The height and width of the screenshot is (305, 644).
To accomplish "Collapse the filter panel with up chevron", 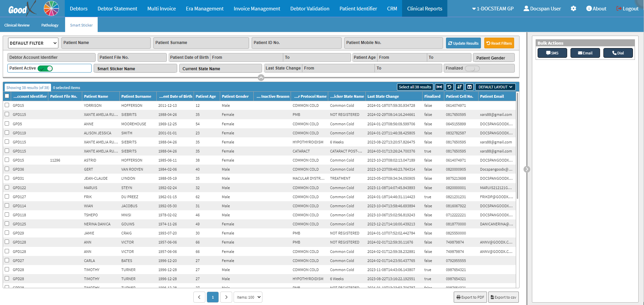I will point(261,78).
